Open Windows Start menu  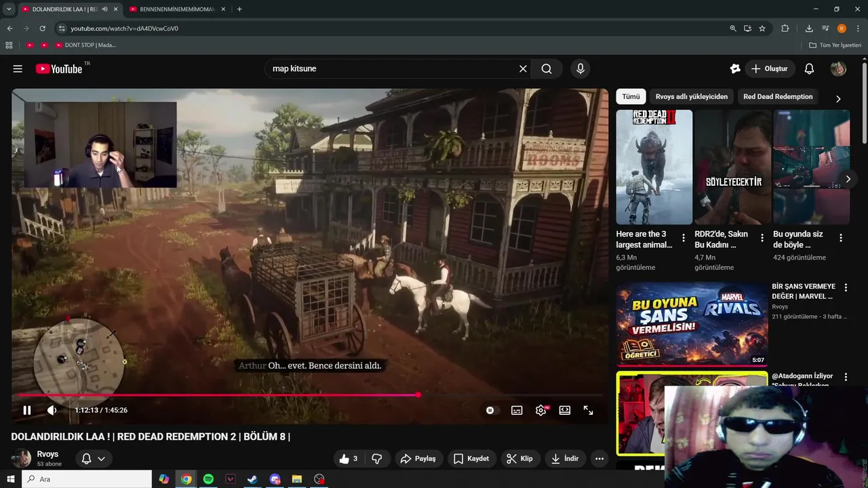[x=10, y=479]
